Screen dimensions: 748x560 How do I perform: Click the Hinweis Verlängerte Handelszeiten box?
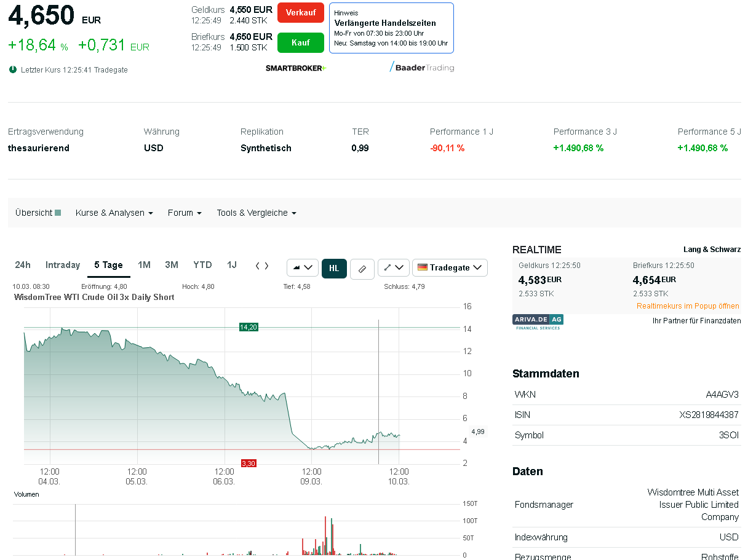point(391,28)
